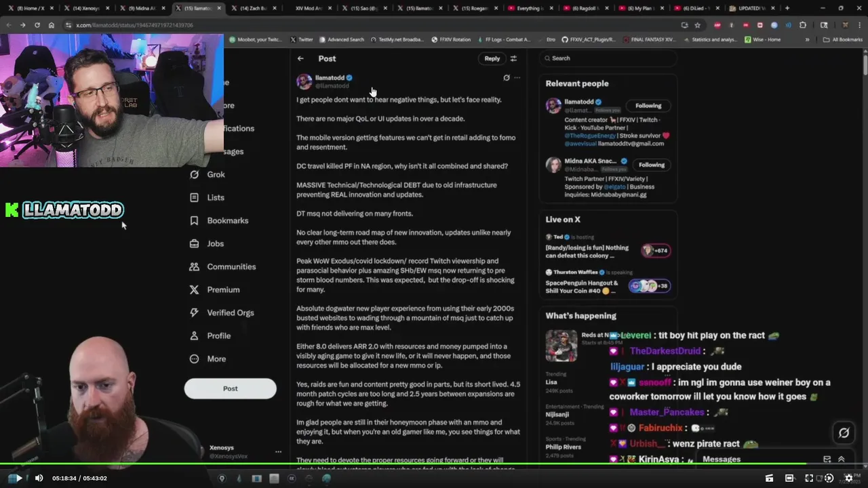Open Xenosys account menu three dots

pyautogui.click(x=277, y=451)
